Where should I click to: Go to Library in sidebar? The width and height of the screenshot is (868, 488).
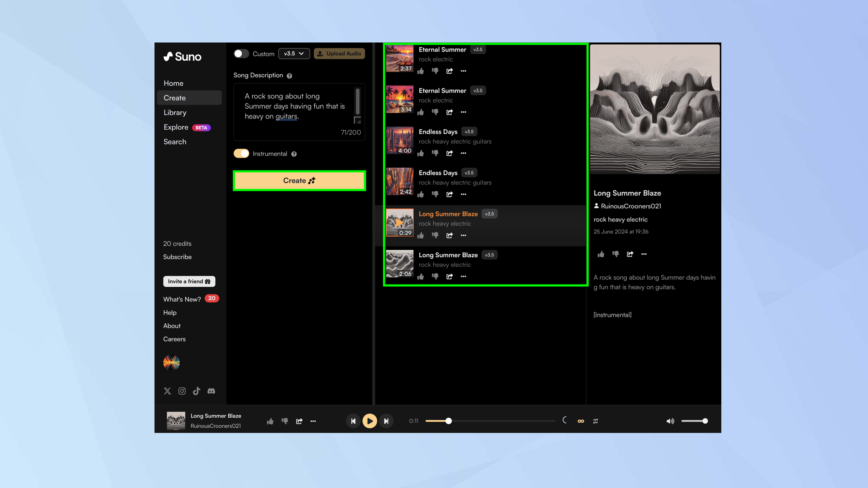pos(175,112)
